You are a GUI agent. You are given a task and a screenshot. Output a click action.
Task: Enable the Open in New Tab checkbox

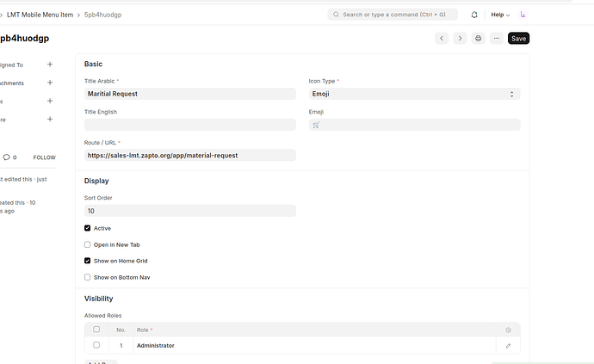pos(88,244)
